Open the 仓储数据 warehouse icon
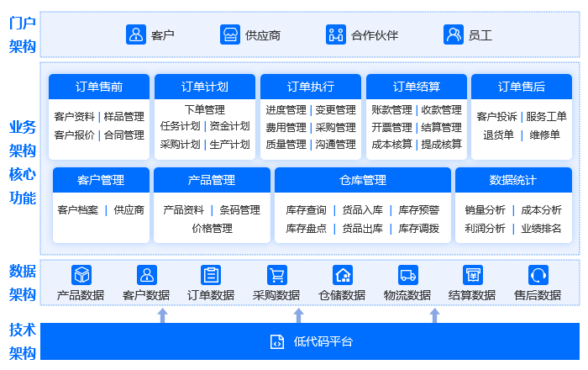 [342, 275]
